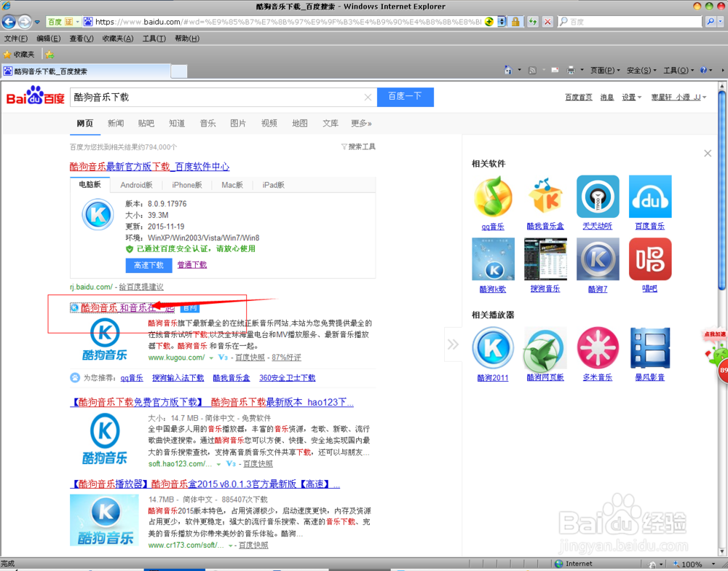
Task: Click the Compatibility View toggle in address bar
Action: pyautogui.click(x=501, y=22)
